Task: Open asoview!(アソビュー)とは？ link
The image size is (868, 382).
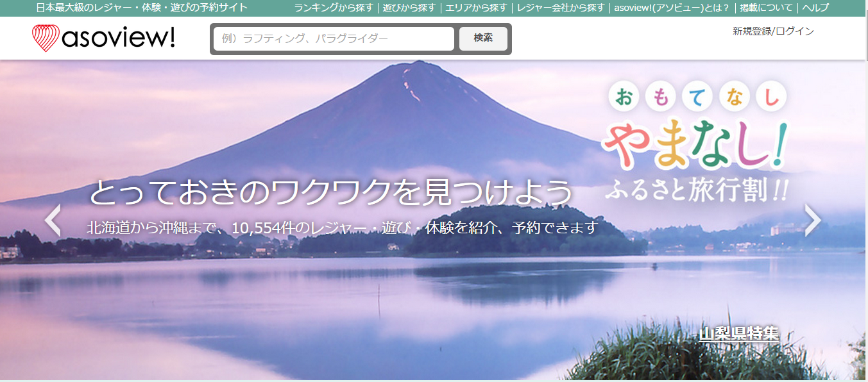Action: click(x=672, y=8)
